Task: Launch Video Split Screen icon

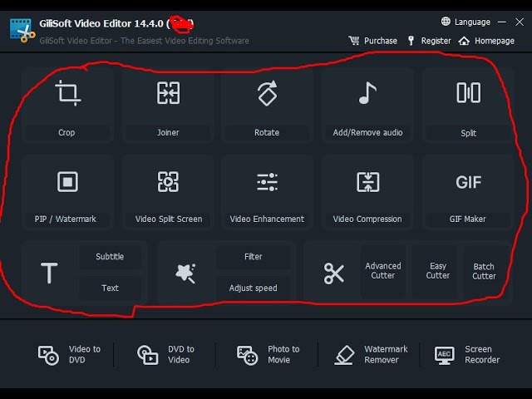Action: click(168, 182)
